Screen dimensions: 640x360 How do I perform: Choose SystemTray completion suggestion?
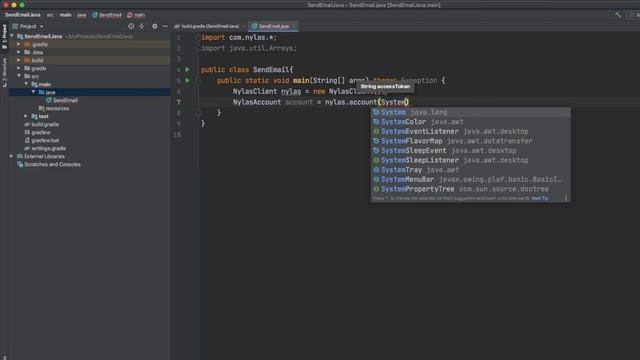[x=471, y=170]
